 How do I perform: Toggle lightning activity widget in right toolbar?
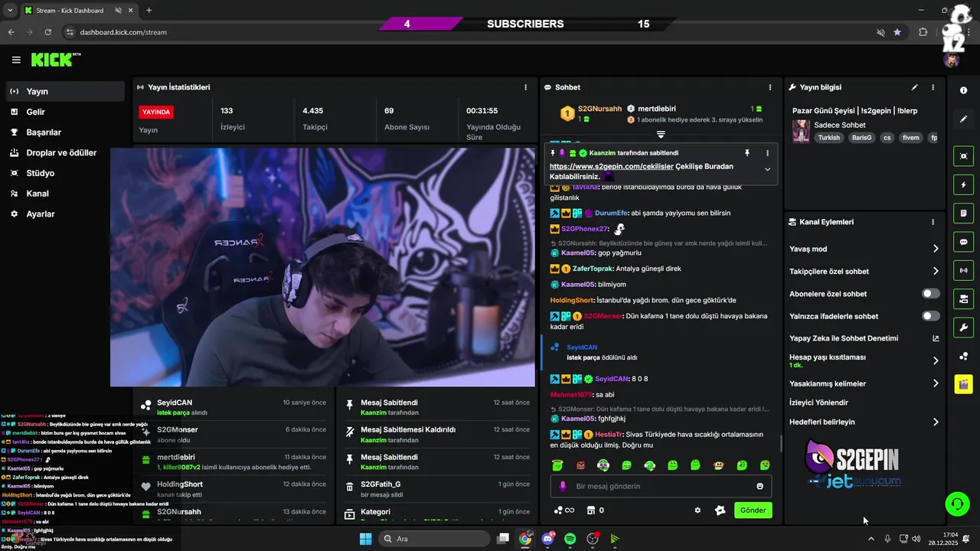(x=963, y=185)
